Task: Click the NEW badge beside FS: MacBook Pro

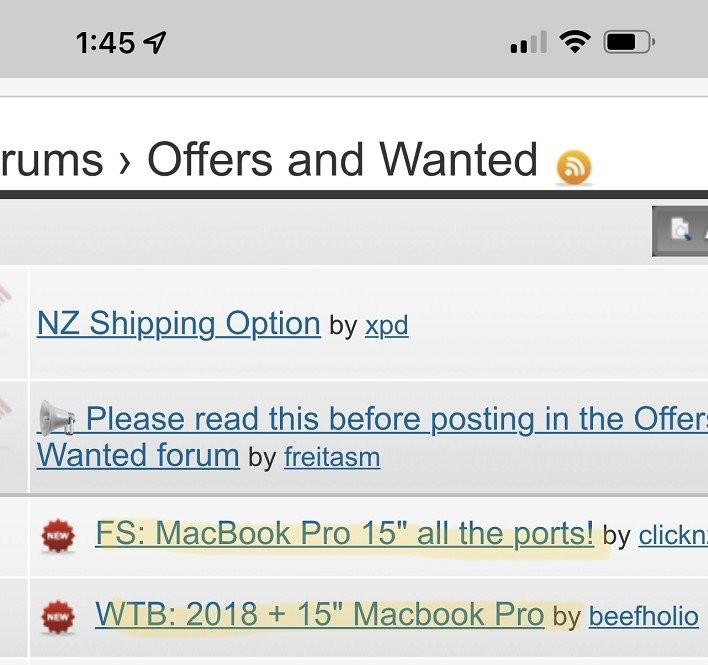Action: tap(57, 537)
